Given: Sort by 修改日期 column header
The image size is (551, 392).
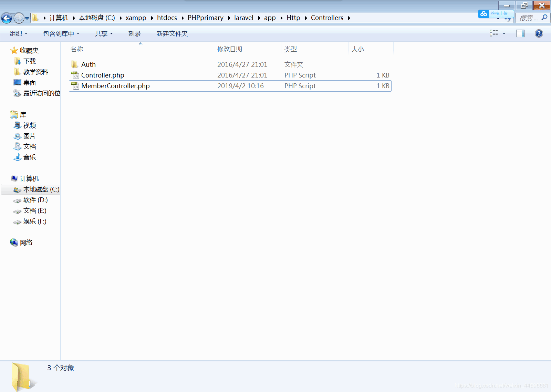Looking at the screenshot, I should pos(230,49).
